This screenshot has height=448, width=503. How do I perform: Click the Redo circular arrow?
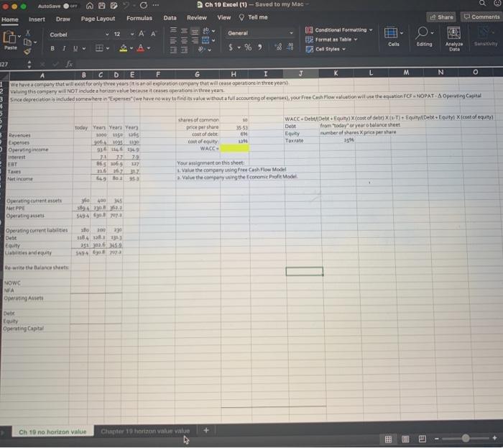pyautogui.click(x=144, y=5)
